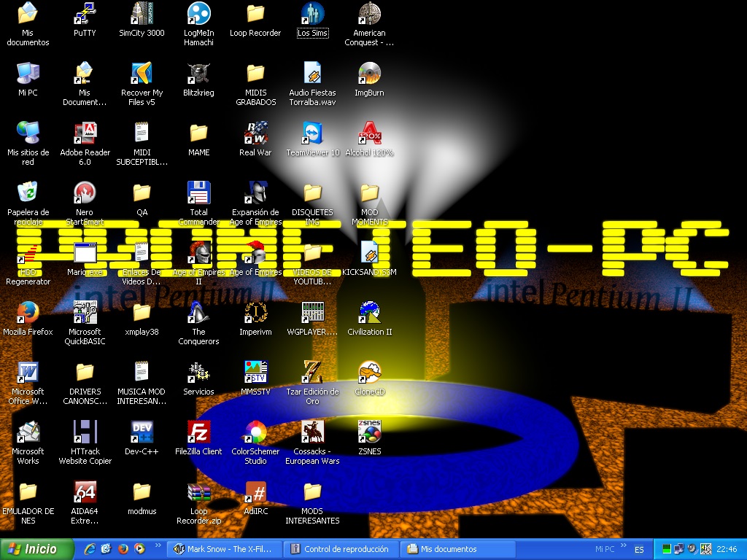Launch Real War game shortcut
This screenshot has height=560, width=747.
click(x=255, y=140)
